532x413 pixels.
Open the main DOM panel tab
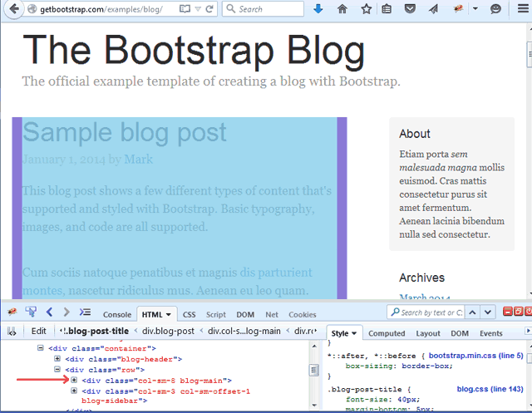(x=245, y=315)
